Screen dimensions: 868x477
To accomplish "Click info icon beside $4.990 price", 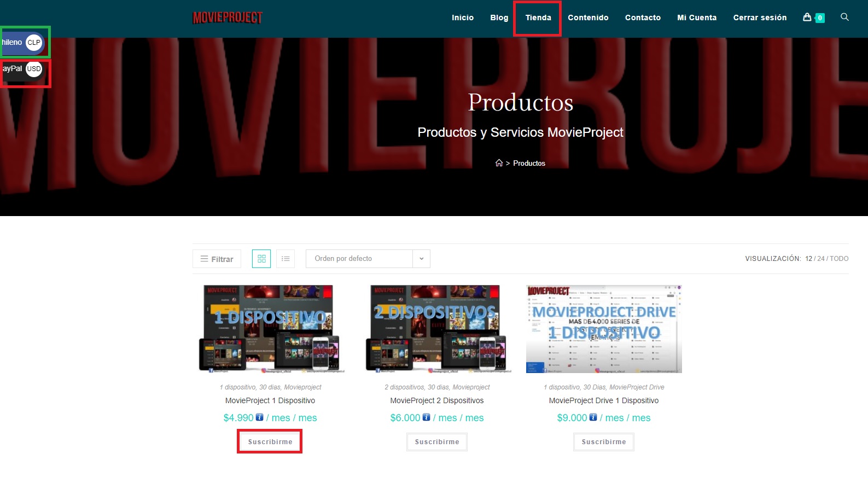I will tap(260, 417).
